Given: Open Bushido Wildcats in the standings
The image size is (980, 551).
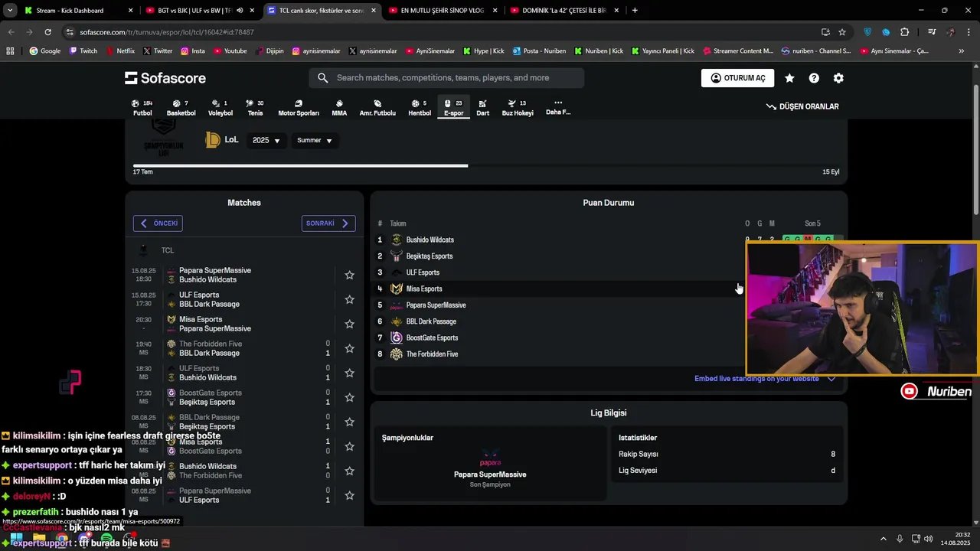Looking at the screenshot, I should coord(430,240).
